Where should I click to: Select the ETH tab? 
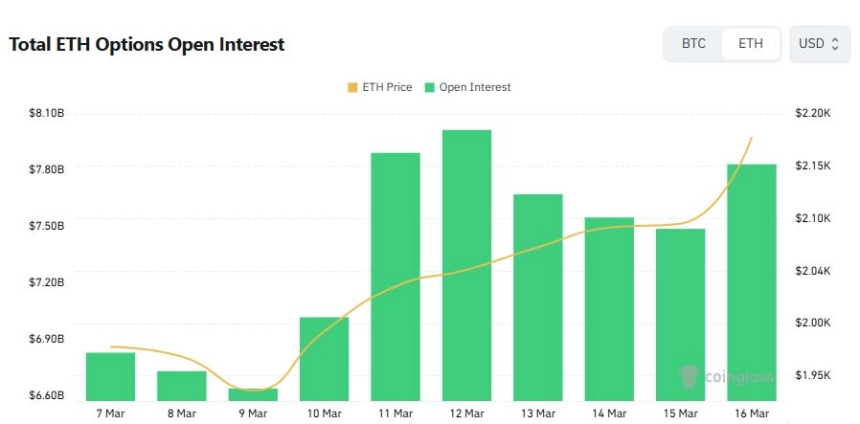750,44
